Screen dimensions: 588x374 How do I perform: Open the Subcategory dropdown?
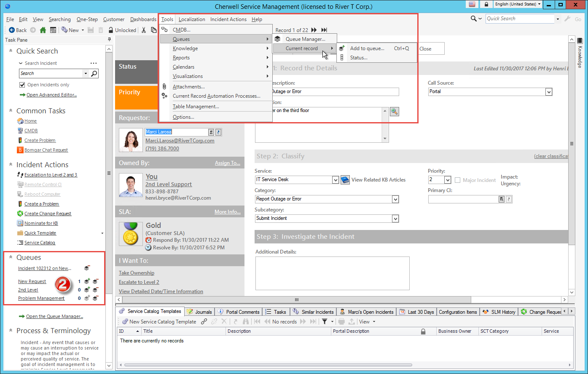pyautogui.click(x=395, y=219)
